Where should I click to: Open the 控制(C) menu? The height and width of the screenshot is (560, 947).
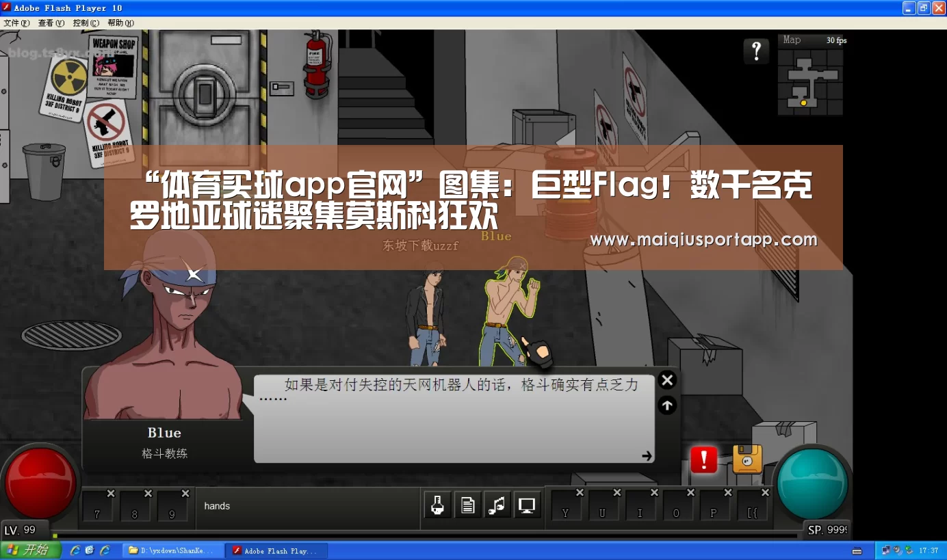point(86,23)
